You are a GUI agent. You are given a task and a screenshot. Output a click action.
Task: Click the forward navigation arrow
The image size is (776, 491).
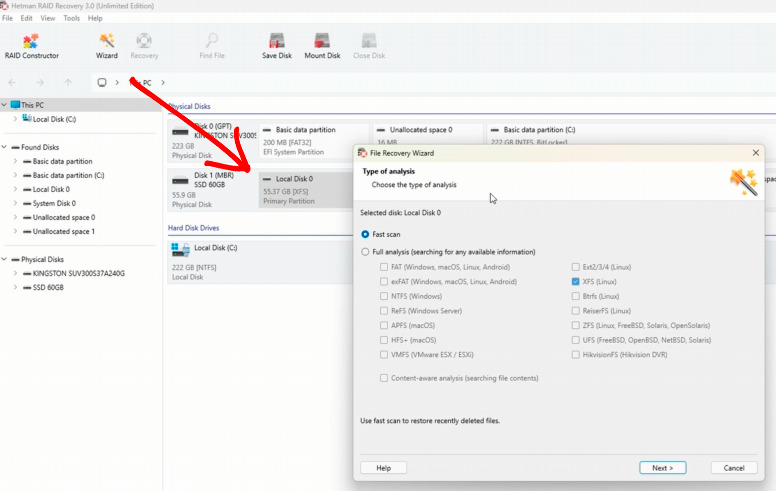click(x=40, y=83)
